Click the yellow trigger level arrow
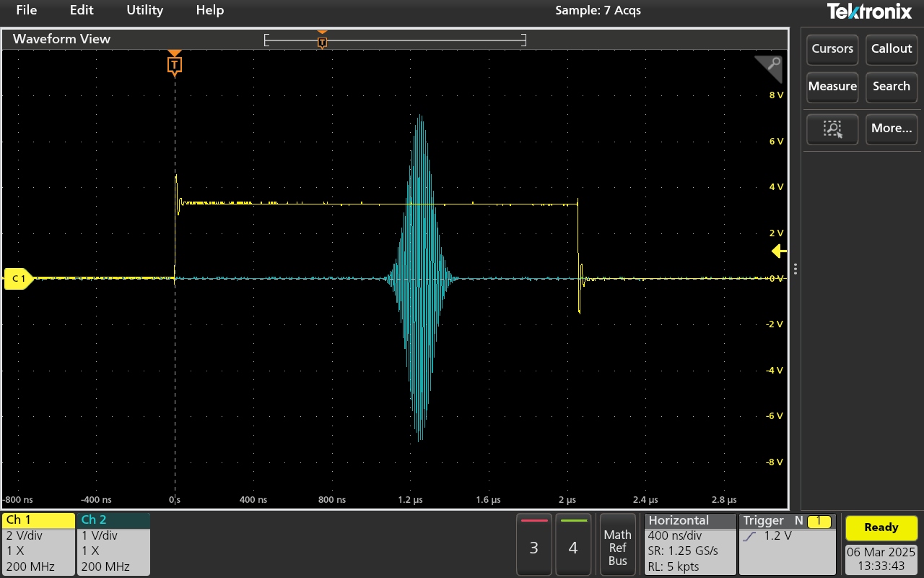This screenshot has width=924, height=578. click(x=778, y=251)
